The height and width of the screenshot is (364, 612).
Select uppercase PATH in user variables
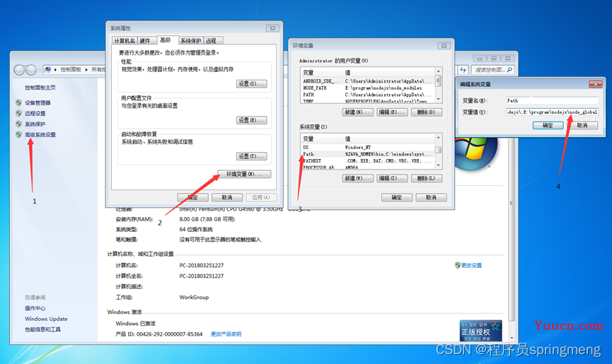pyautogui.click(x=368, y=95)
